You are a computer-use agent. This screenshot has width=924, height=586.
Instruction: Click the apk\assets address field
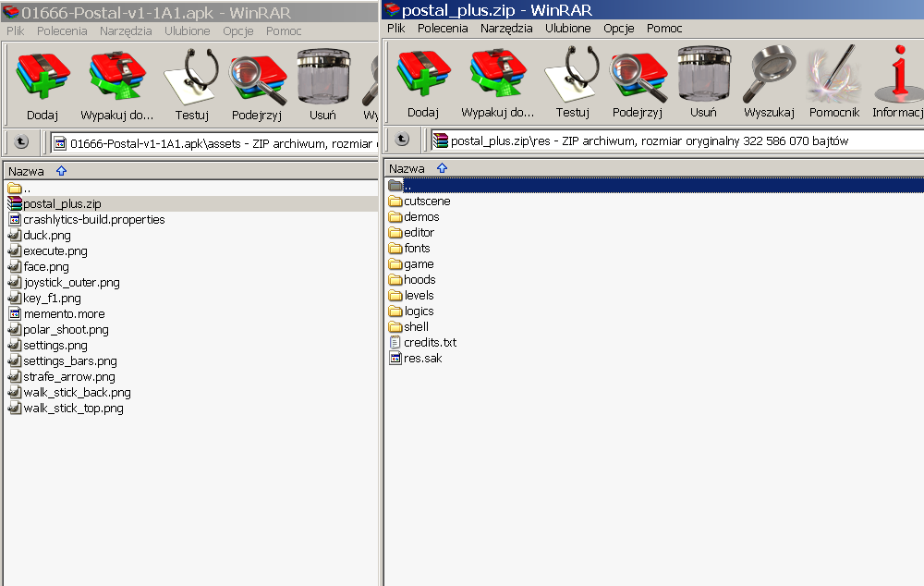pos(214,143)
